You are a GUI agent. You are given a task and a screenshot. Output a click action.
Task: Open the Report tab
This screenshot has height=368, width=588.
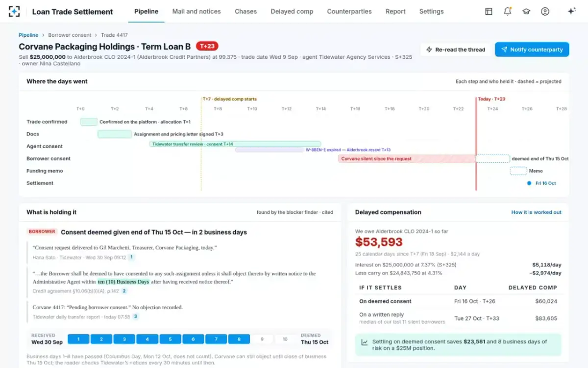[x=395, y=11]
